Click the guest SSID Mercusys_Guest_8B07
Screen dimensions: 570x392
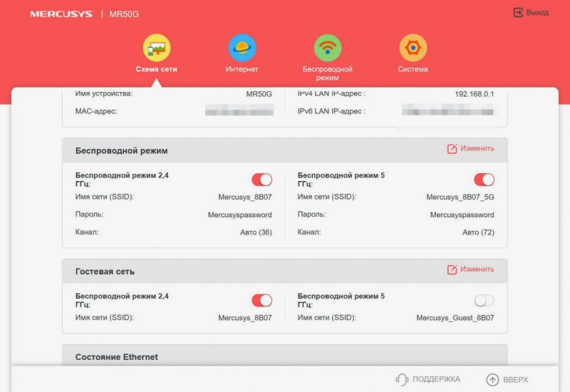pos(455,318)
